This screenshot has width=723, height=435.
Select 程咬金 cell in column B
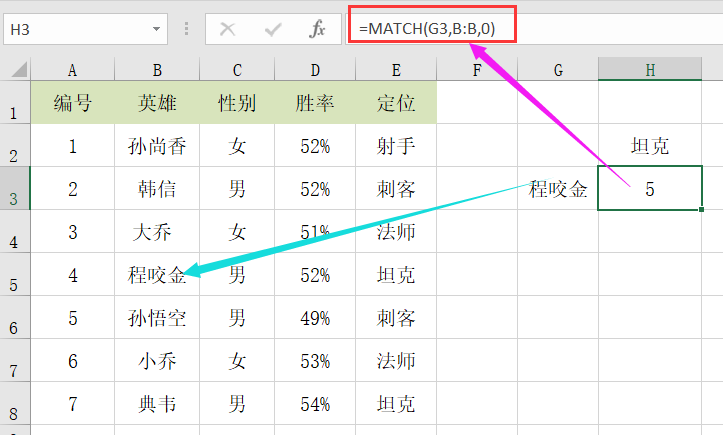click(157, 274)
